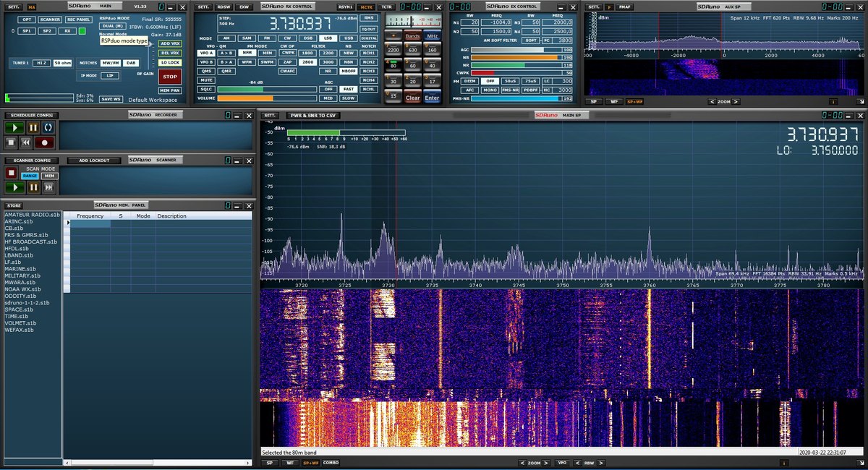Viewport: 868px width, 470px height.
Task: Switch Aux SP view to WF
Action: 614,101
